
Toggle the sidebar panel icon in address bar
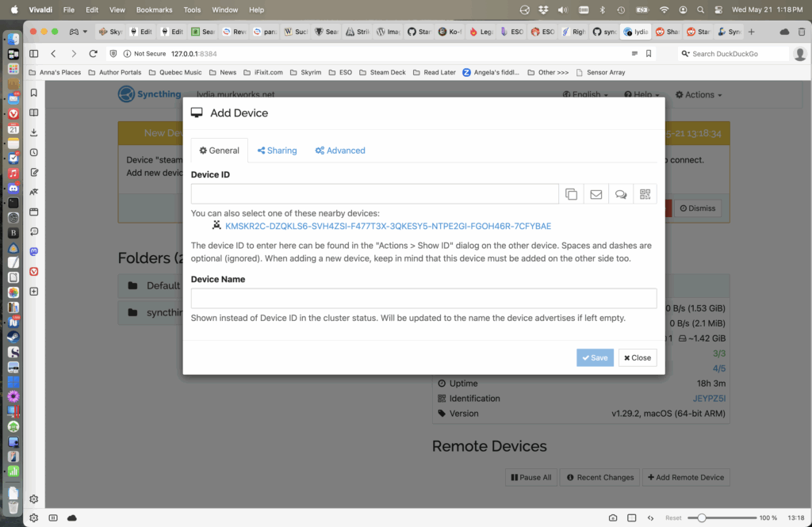pyautogui.click(x=33, y=53)
